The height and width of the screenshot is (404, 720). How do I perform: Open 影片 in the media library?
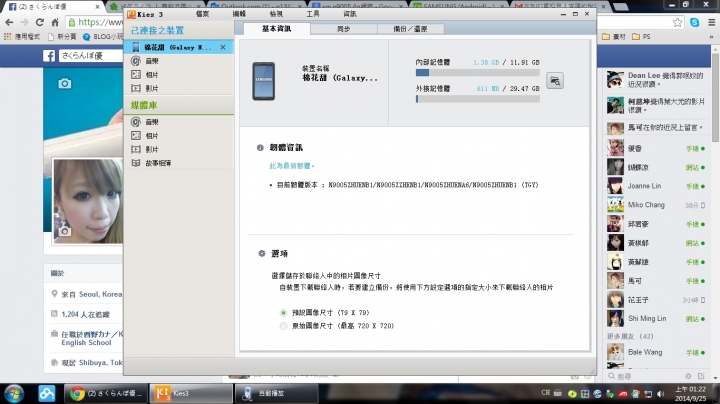[152, 150]
